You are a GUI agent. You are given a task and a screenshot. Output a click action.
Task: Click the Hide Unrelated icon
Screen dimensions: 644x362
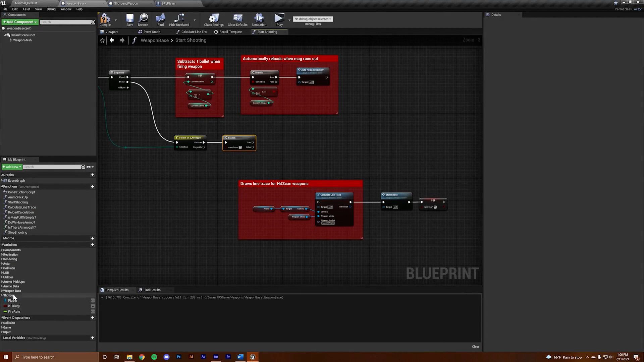(179, 19)
